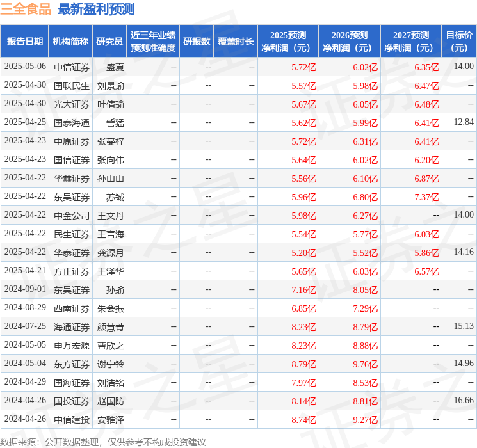Click the 机构简称 column header
477x448 pixels.
[x=70, y=41]
